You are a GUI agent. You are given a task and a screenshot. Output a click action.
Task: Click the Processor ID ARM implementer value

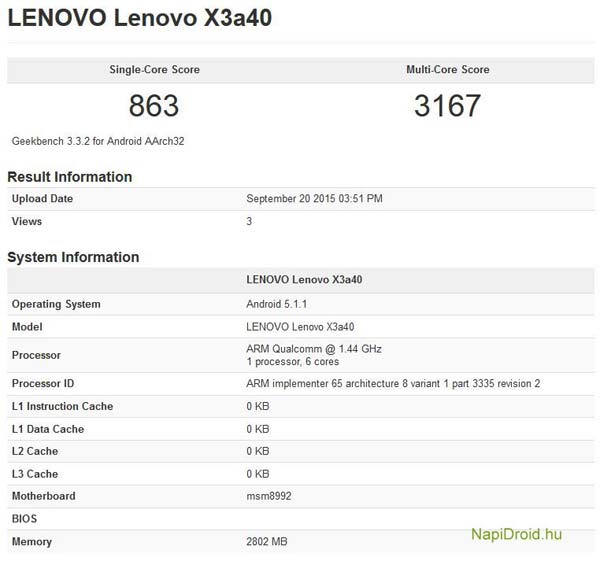(x=393, y=384)
